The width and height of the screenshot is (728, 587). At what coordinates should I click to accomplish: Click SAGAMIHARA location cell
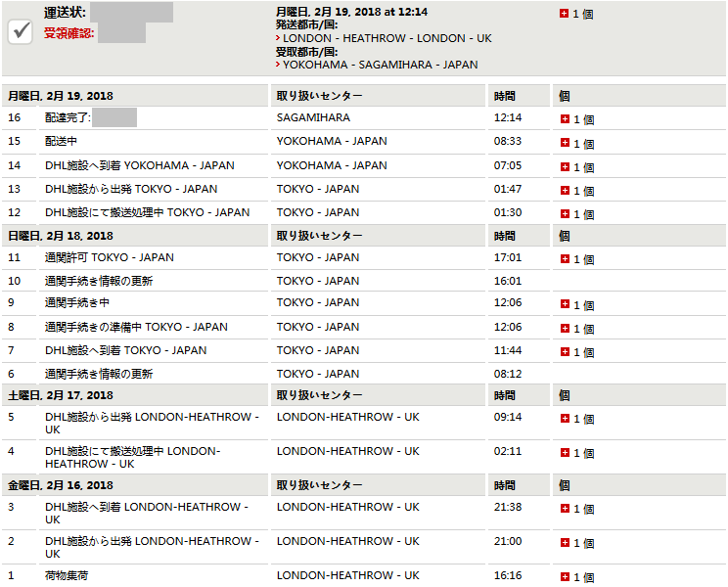click(x=313, y=117)
